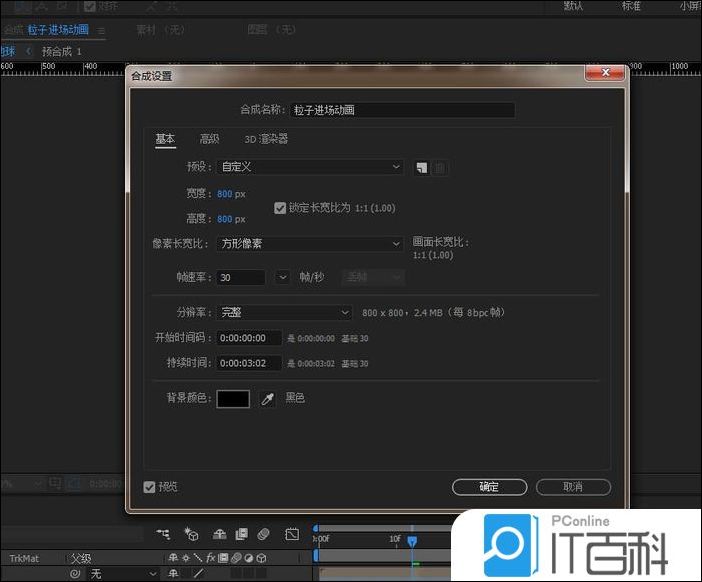This screenshot has height=582, width=702.
Task: Close the 合成设置 dialog with X
Action: (x=605, y=73)
